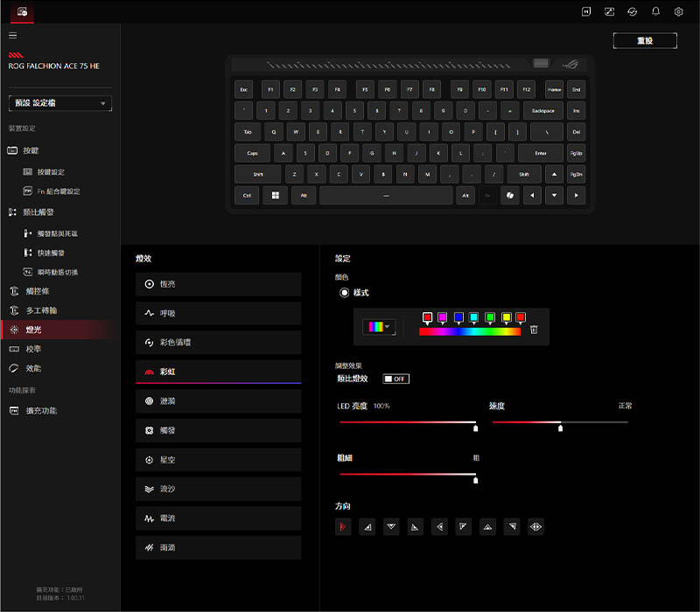Select the right-pointing direction arrow
The image size is (700, 612).
(343, 526)
